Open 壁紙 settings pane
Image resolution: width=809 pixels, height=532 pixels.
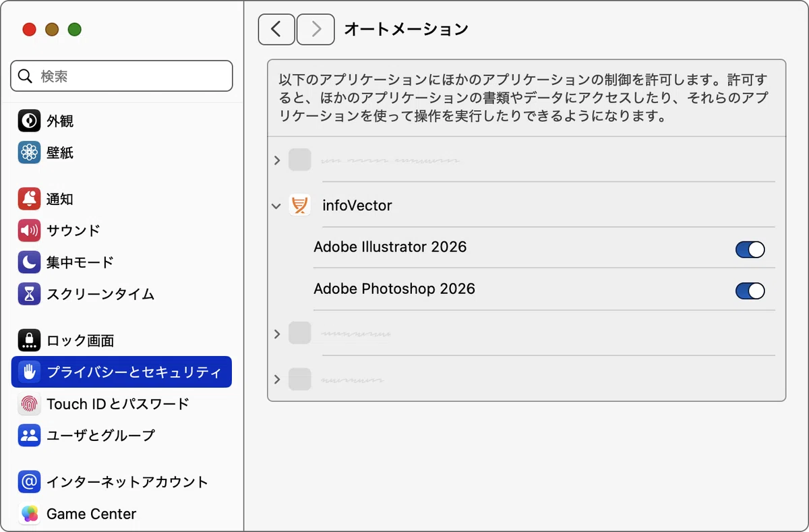point(121,153)
